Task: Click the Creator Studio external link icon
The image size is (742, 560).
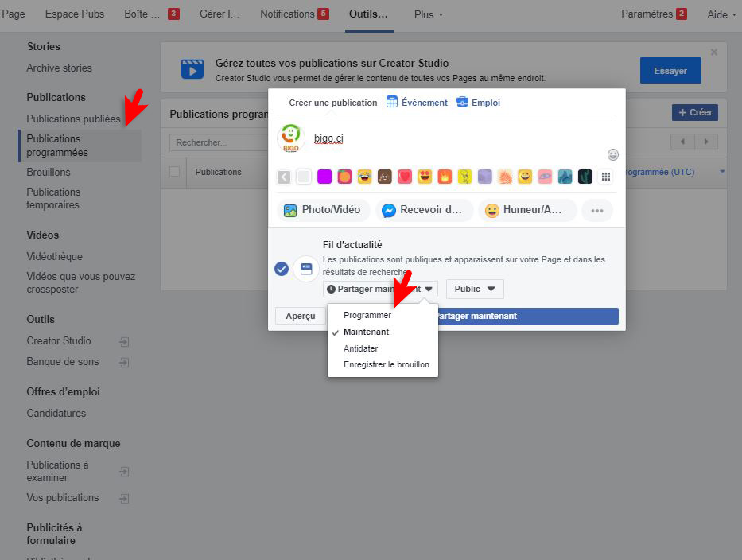Action: click(124, 341)
